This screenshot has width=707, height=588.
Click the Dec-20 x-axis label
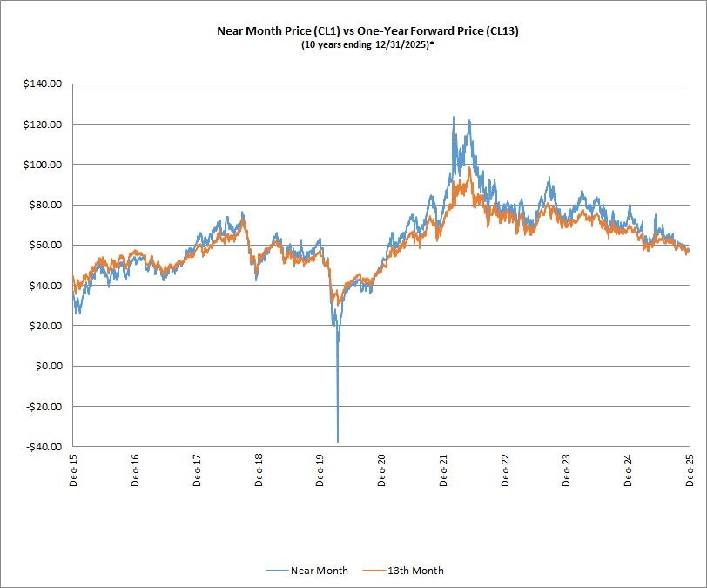point(381,469)
